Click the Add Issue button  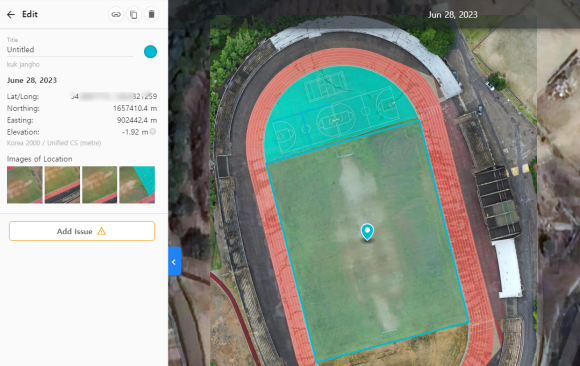82,231
